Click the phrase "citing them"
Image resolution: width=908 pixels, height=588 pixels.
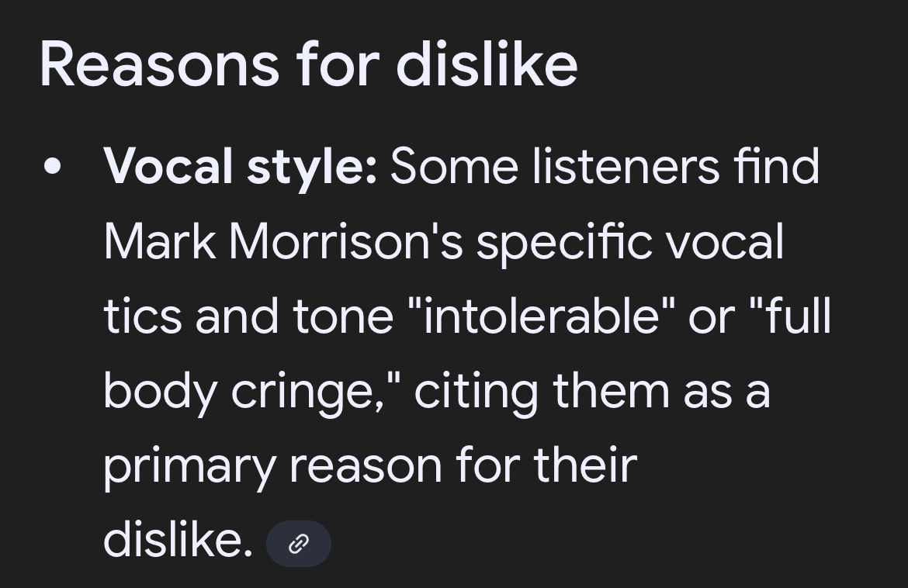tap(542, 391)
